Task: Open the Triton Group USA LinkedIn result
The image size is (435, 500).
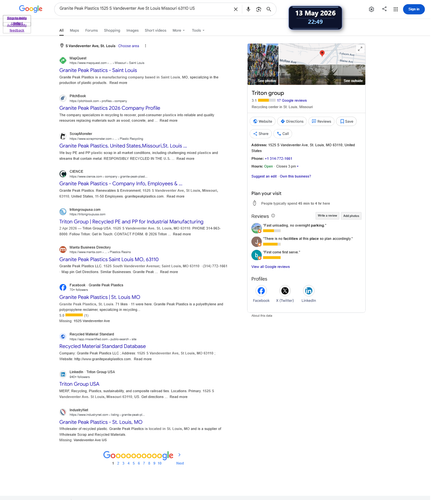Action: 79,384
